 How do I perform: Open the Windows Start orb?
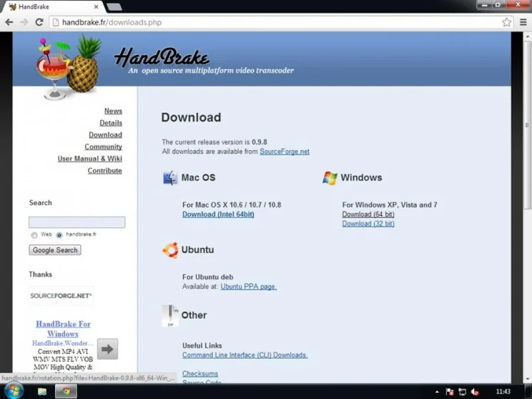pyautogui.click(x=14, y=391)
